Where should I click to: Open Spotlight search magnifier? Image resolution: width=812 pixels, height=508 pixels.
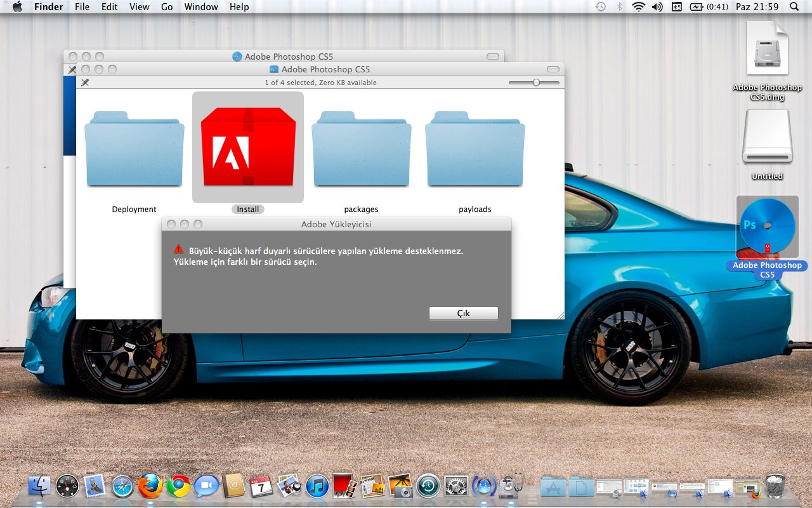click(x=794, y=7)
